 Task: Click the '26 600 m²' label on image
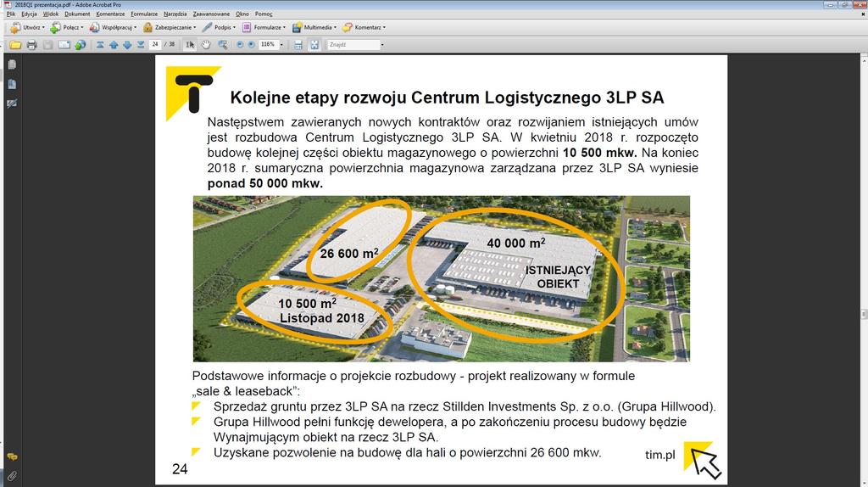pyautogui.click(x=349, y=253)
